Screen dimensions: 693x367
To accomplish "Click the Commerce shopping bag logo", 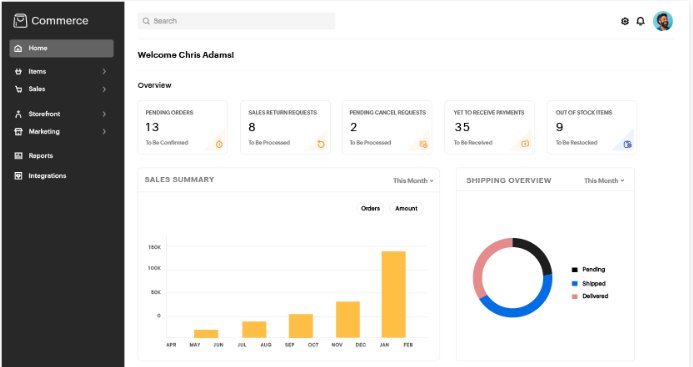I will point(20,21).
